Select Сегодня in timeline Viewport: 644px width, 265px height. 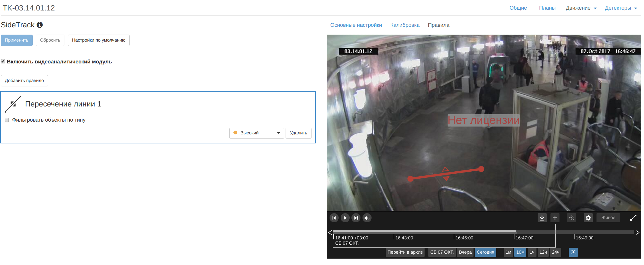(x=485, y=252)
